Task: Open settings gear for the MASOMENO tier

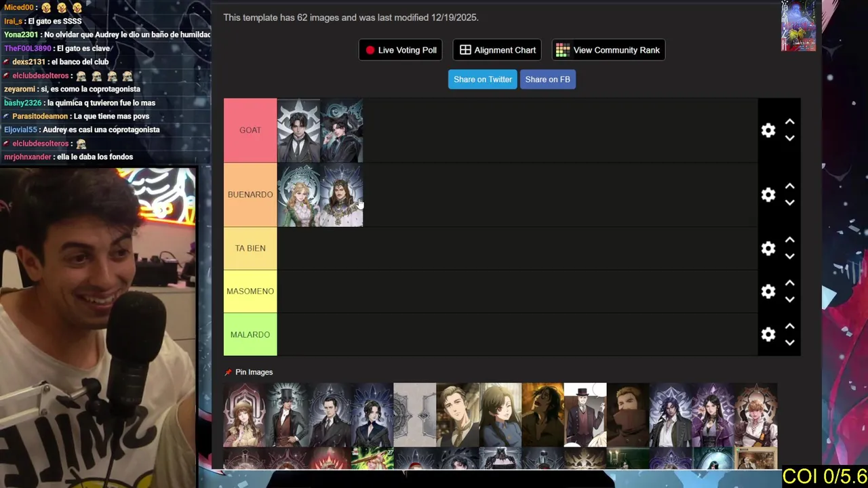Action: (768, 291)
